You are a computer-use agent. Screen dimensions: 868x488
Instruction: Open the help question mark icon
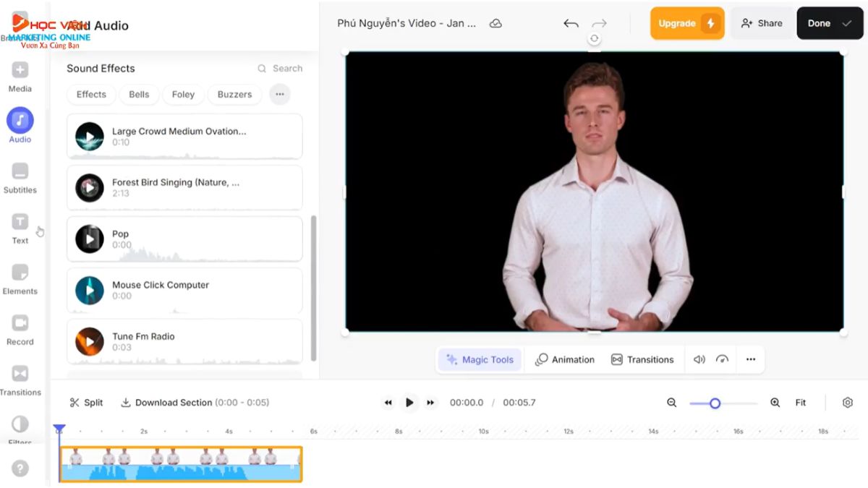(x=20, y=468)
